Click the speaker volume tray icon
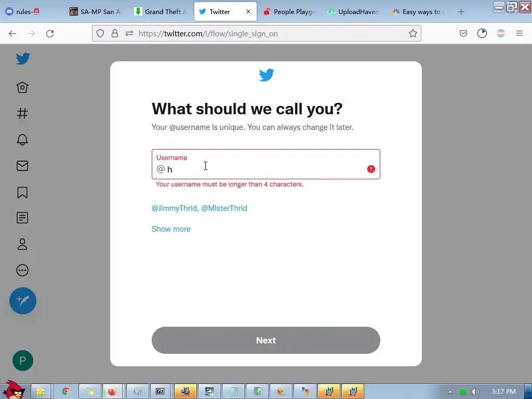 click(x=475, y=392)
